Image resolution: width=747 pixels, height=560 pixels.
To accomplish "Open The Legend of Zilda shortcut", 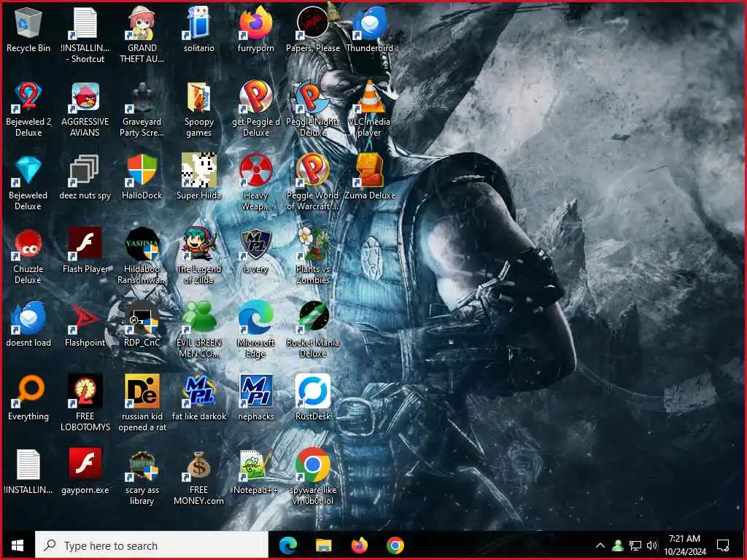I will 198,256.
